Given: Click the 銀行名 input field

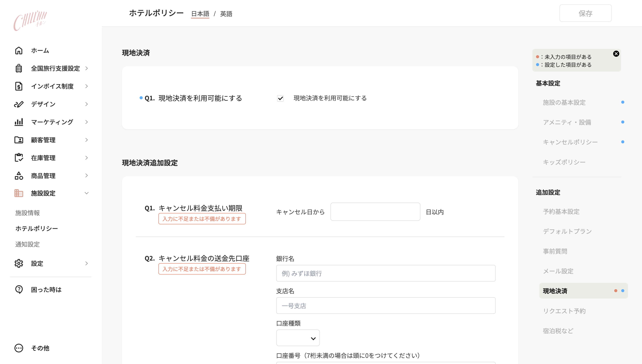Looking at the screenshot, I should (x=385, y=273).
